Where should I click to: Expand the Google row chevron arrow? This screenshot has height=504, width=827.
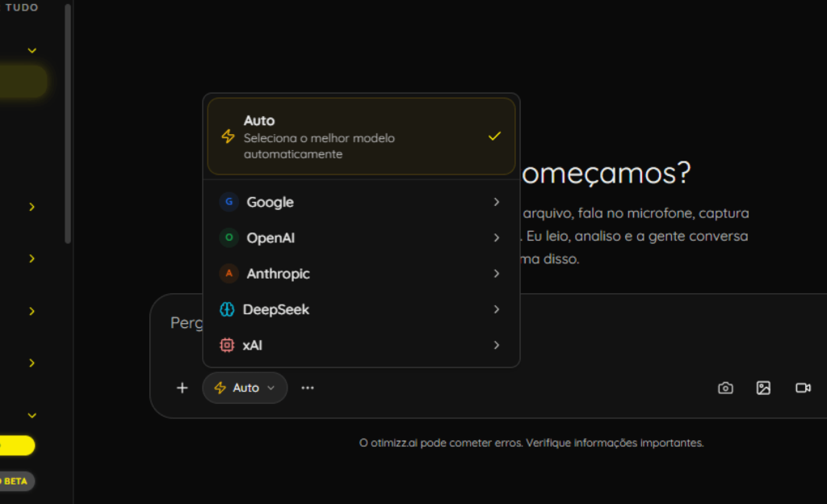[497, 202]
